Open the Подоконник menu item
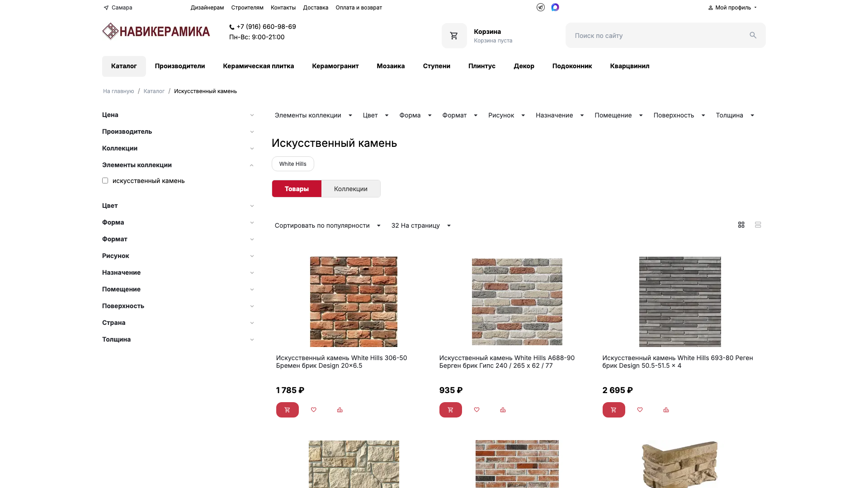Viewport: 868px width, 488px height. pos(572,66)
